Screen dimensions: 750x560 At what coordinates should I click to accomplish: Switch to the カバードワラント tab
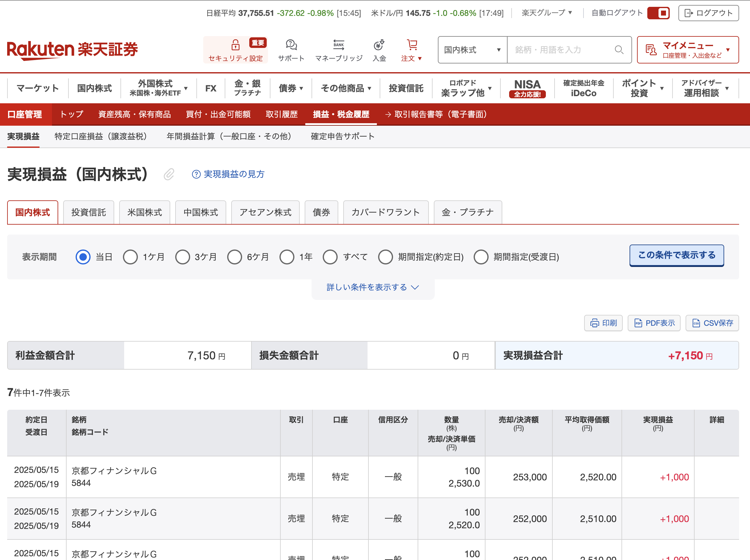coord(386,212)
